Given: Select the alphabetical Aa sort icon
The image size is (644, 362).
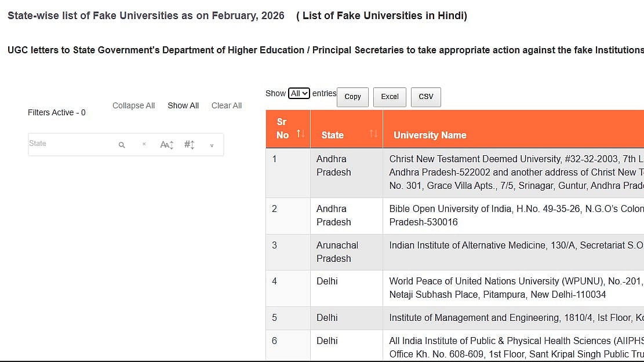Looking at the screenshot, I should coord(166,144).
